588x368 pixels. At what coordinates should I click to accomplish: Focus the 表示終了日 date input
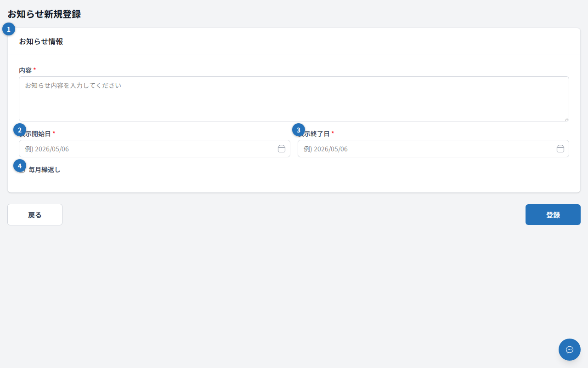(x=433, y=149)
